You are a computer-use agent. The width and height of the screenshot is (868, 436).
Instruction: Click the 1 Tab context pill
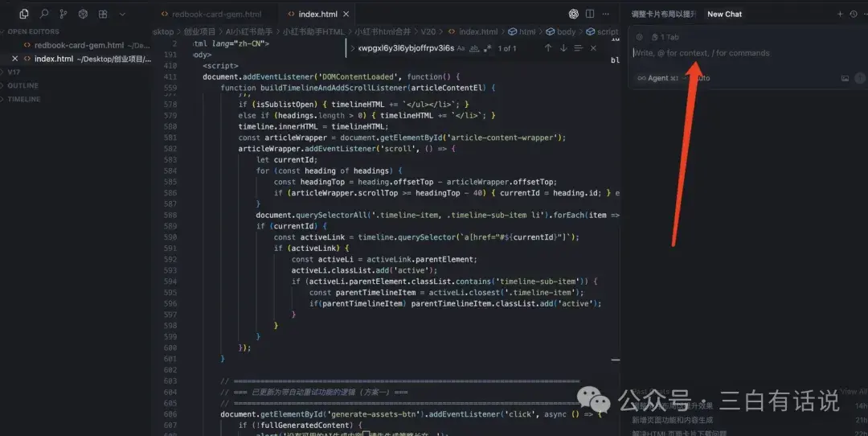pyautogui.click(x=665, y=37)
